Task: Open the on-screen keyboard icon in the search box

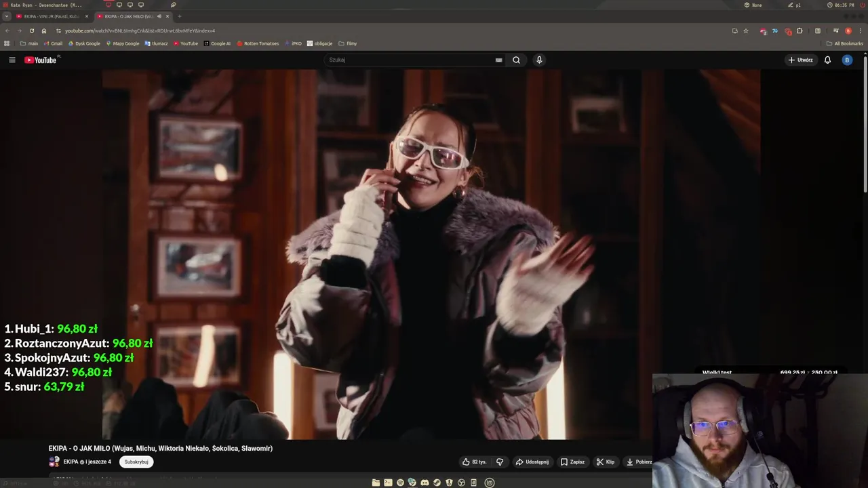Action: click(x=498, y=60)
